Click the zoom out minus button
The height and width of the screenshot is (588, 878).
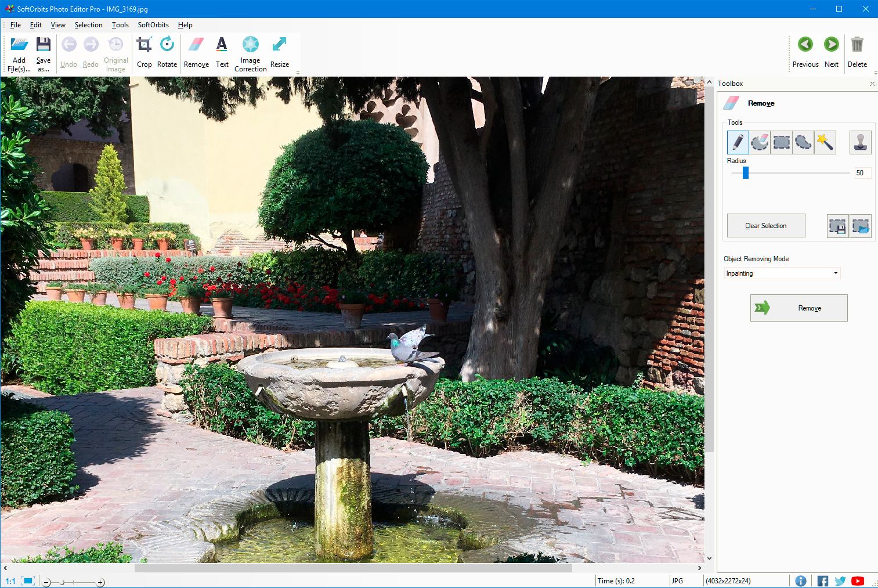click(x=47, y=582)
